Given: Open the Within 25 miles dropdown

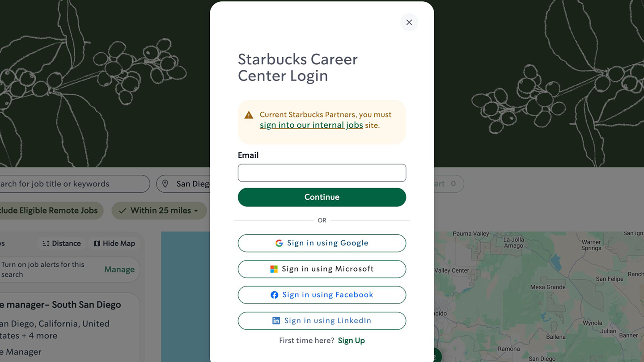Looking at the screenshot, I should tap(159, 210).
